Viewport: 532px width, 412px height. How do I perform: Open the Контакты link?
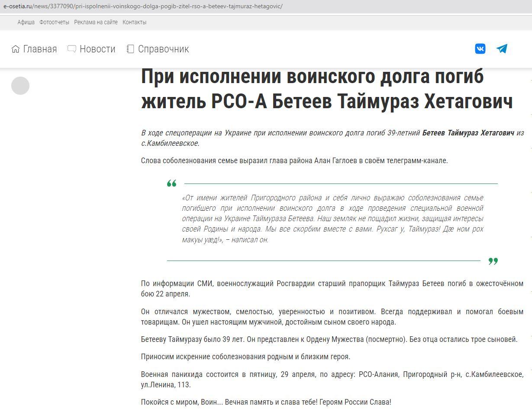click(134, 22)
